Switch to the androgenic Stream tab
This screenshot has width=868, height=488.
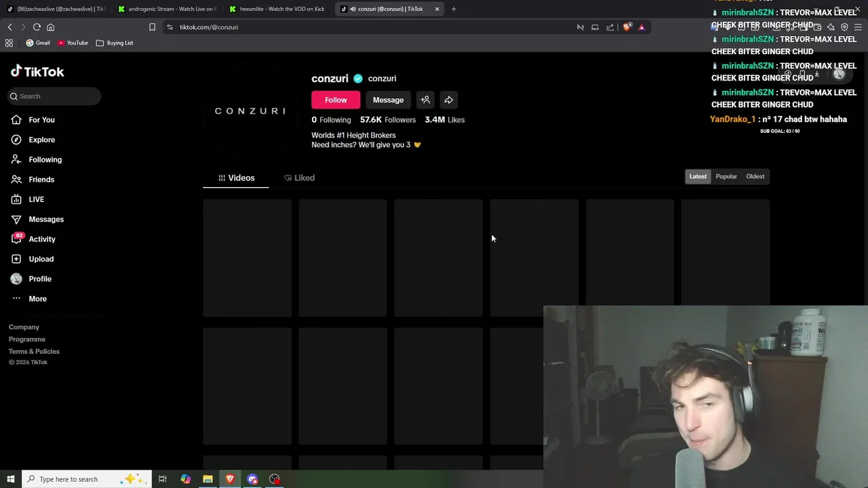(x=167, y=9)
